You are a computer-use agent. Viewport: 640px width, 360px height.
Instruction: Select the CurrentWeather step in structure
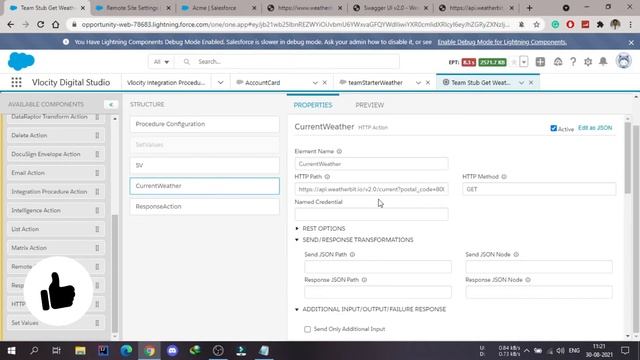[204, 186]
